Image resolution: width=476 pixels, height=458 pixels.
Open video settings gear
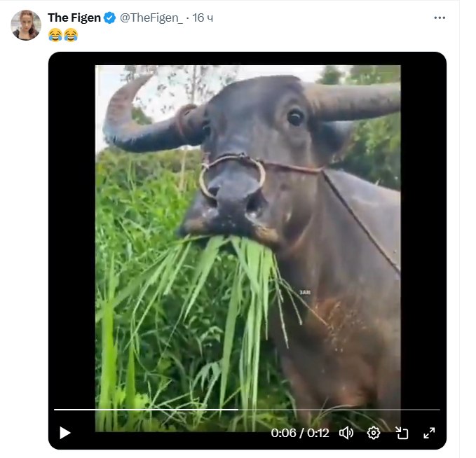374,433
